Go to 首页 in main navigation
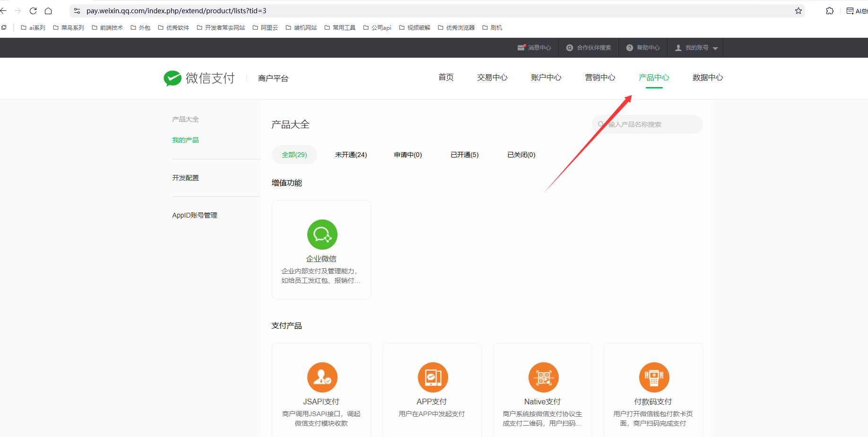868x437 pixels. click(446, 78)
